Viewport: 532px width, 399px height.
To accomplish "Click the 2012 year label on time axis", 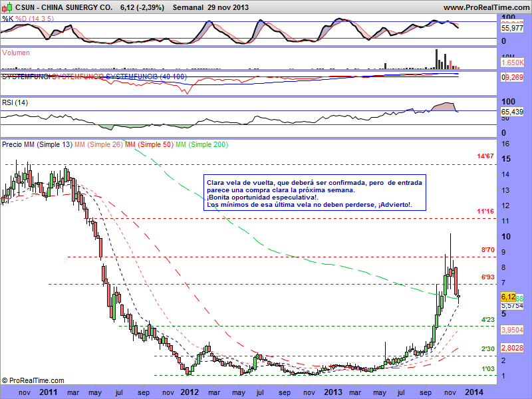I will [x=190, y=392].
